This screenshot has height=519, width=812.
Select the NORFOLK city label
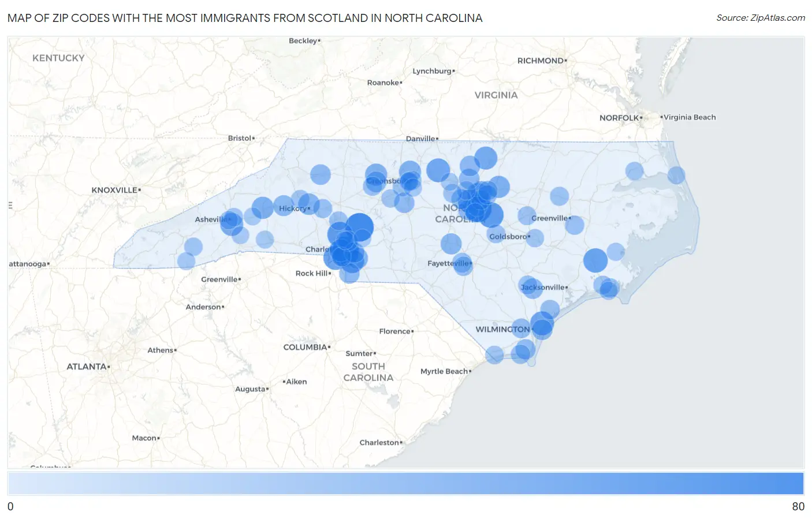[x=620, y=118]
